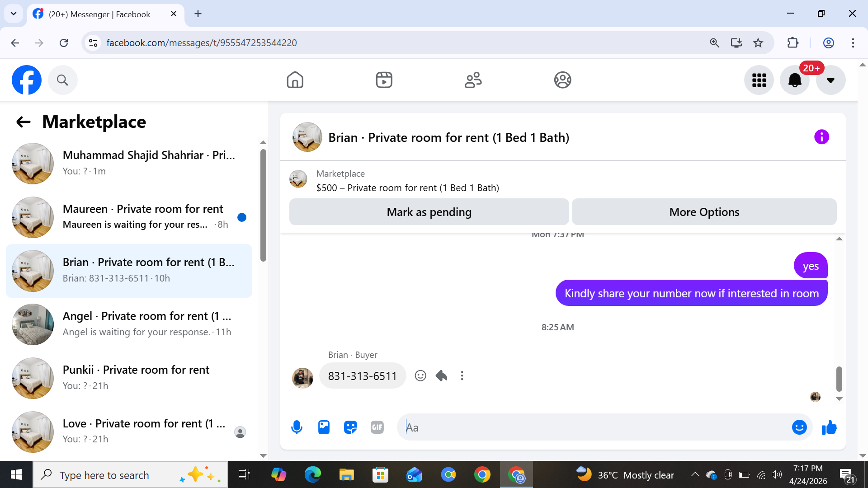View site information icon
The image size is (868, 488).
[x=93, y=43]
